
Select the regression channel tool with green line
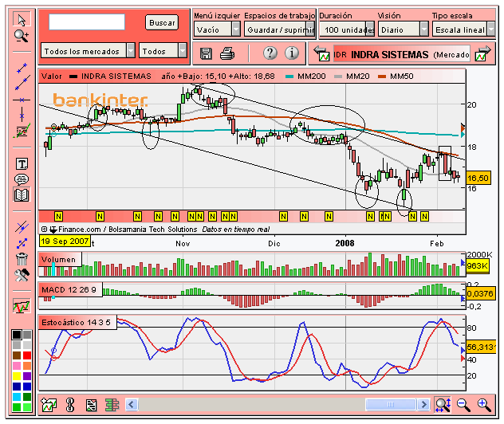[22, 131]
